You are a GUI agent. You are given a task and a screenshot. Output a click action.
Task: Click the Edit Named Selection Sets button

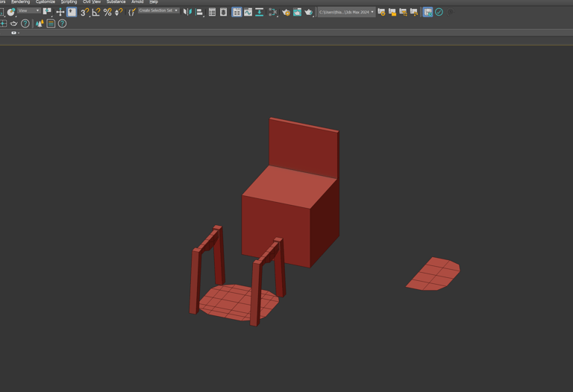pos(131,12)
